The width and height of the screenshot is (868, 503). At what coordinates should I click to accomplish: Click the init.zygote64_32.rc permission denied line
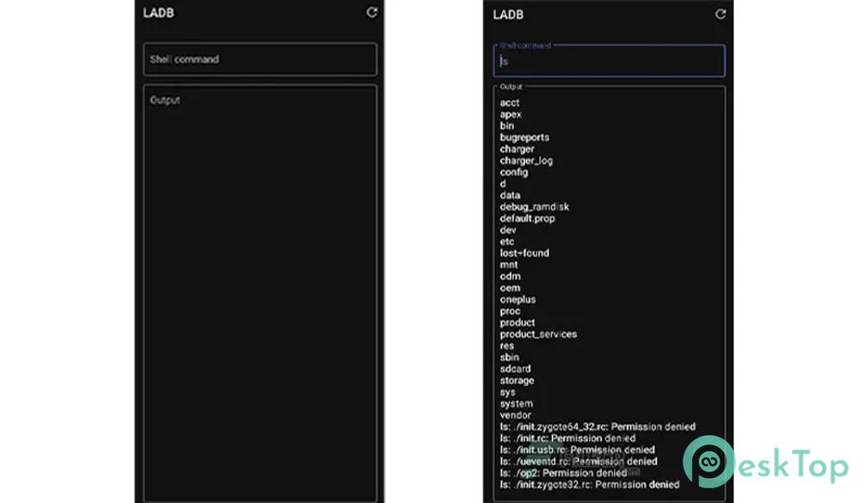click(x=597, y=427)
